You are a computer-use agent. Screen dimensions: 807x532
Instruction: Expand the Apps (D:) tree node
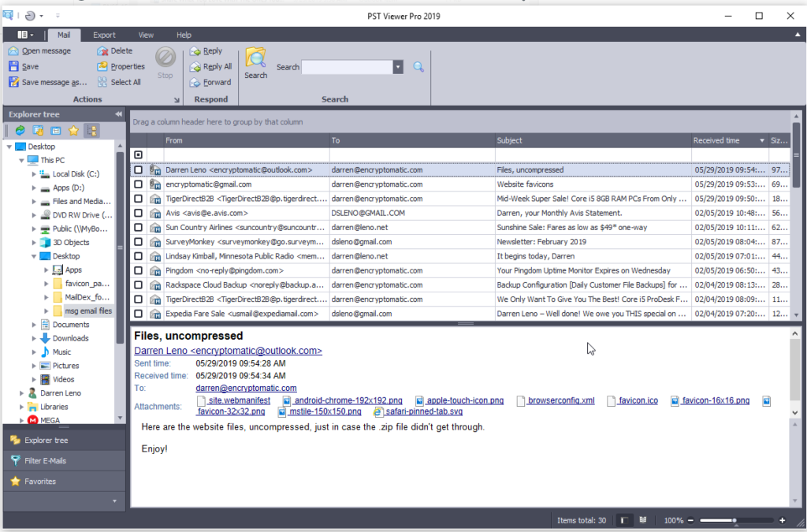pos(34,188)
